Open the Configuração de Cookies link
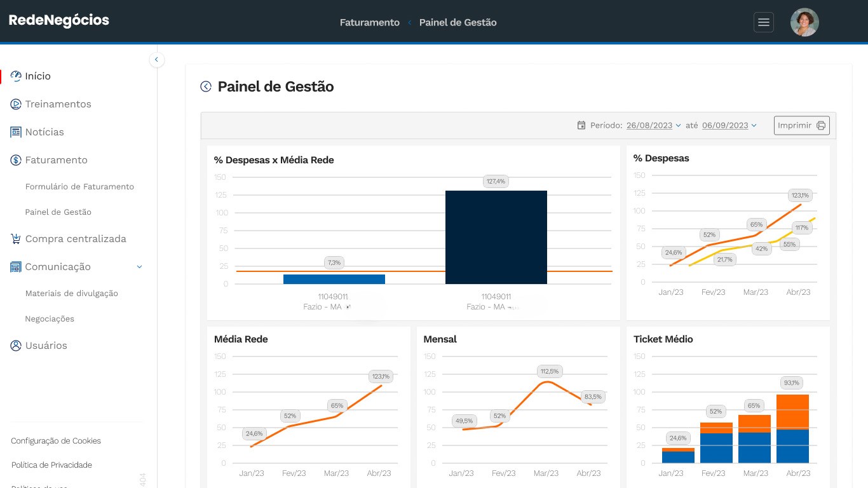Image resolution: width=868 pixels, height=488 pixels. pyautogui.click(x=56, y=441)
